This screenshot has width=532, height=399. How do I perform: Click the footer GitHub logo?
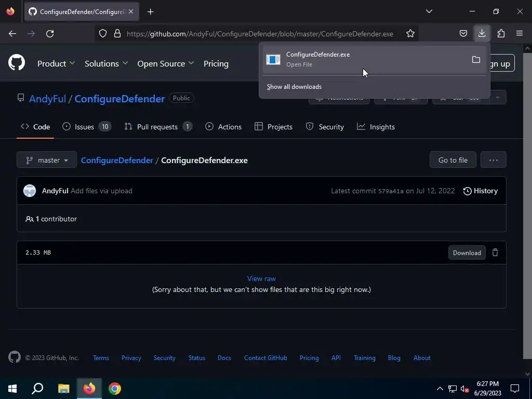coord(15,357)
